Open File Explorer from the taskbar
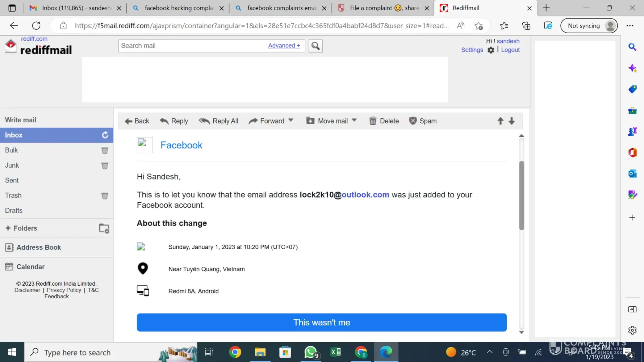Image resolution: width=644 pixels, height=362 pixels. (x=260, y=352)
